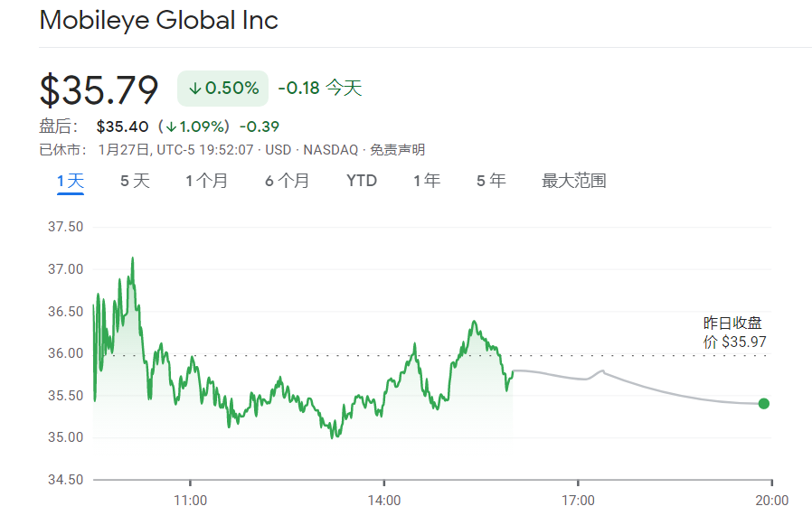Image resolution: width=812 pixels, height=525 pixels.
Task: Select the 最大范围 tab
Action: pos(573,181)
